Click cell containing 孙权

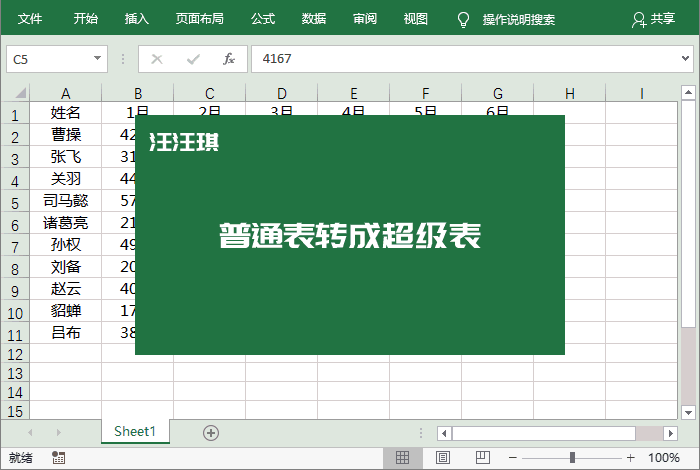tap(66, 245)
